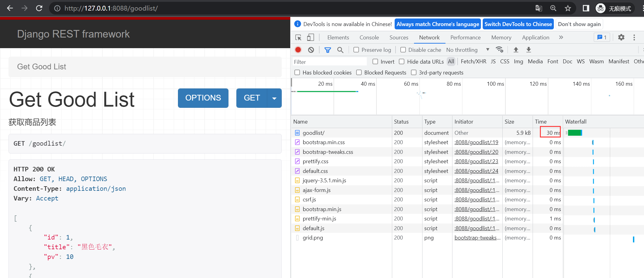The height and width of the screenshot is (278, 644).
Task: Toggle the network filter funnel icon
Action: [327, 50]
